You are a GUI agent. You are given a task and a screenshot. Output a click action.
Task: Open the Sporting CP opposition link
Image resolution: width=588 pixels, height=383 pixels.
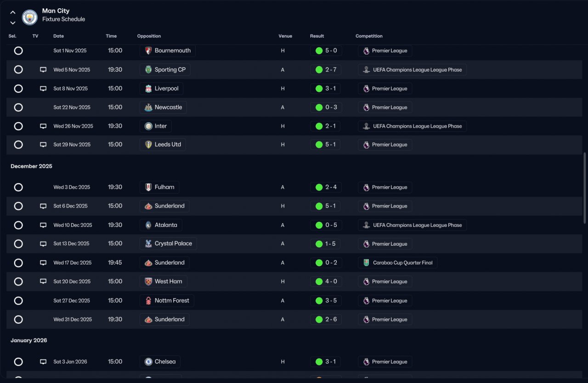(165, 70)
